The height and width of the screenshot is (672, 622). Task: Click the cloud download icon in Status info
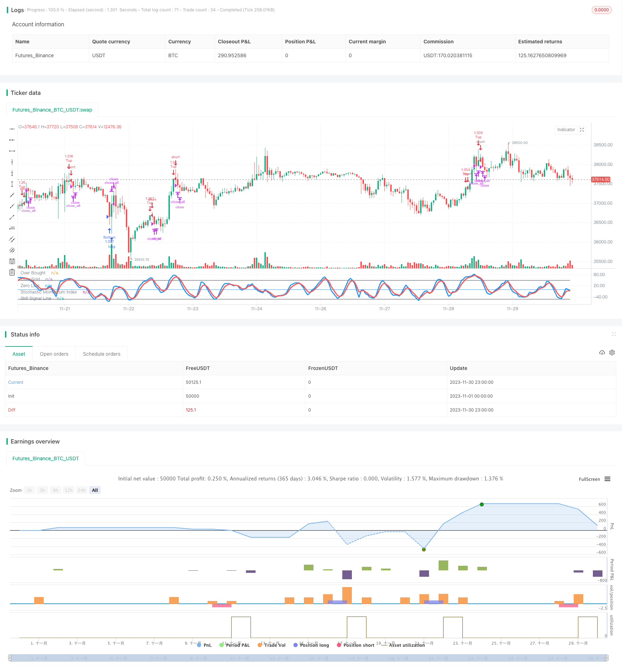coord(602,353)
